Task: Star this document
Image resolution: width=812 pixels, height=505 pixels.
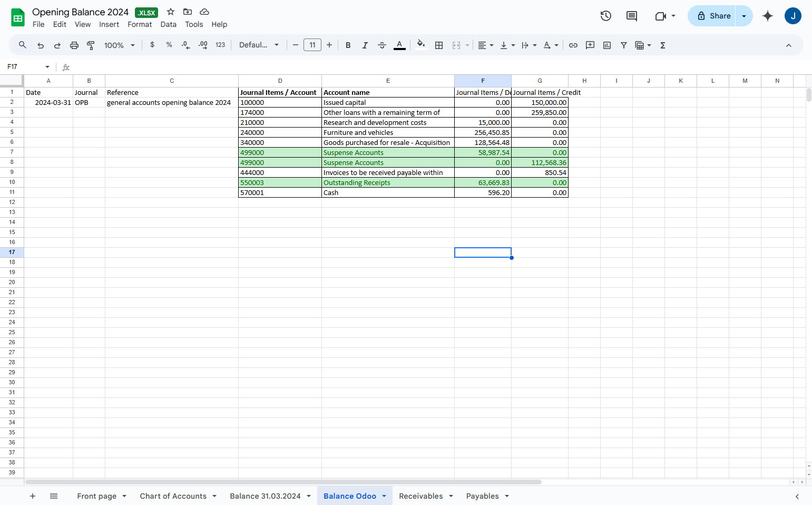Action: 171,12
